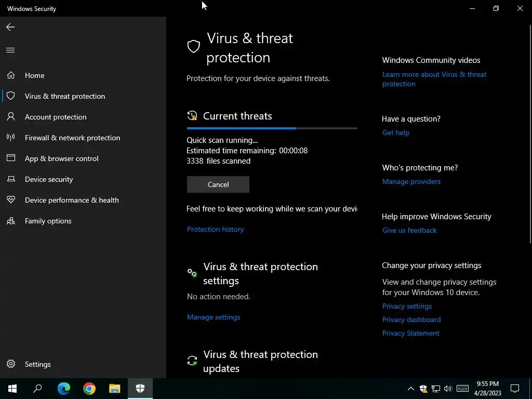The image size is (532, 399).
Task: Click the protection settings gears icon
Action: (192, 272)
